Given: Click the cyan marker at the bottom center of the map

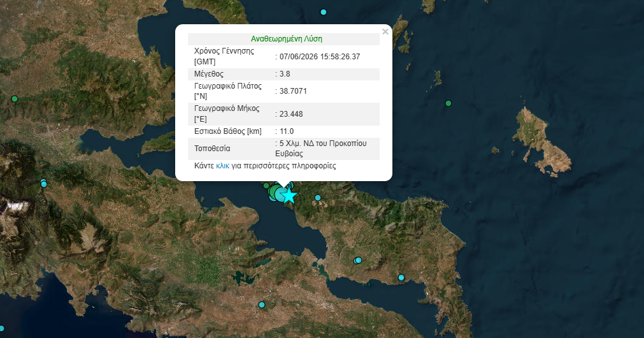Looking at the screenshot, I should [x=262, y=305].
